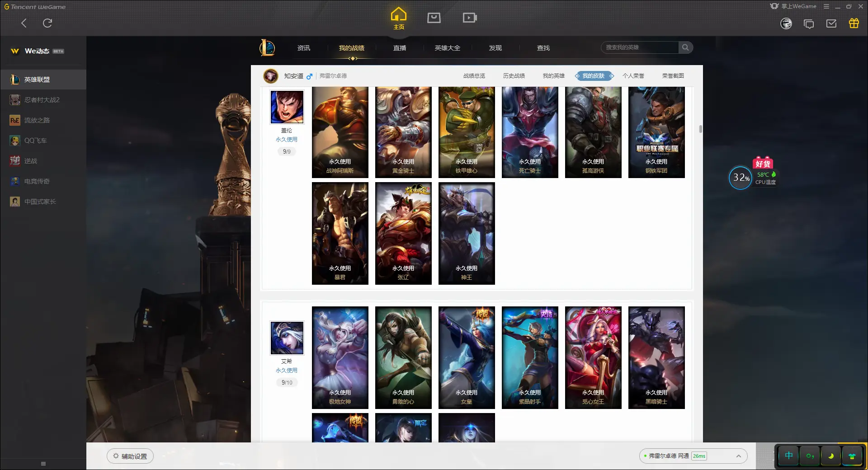Click the 好货 red badge
This screenshot has width=868, height=470.
point(763,164)
